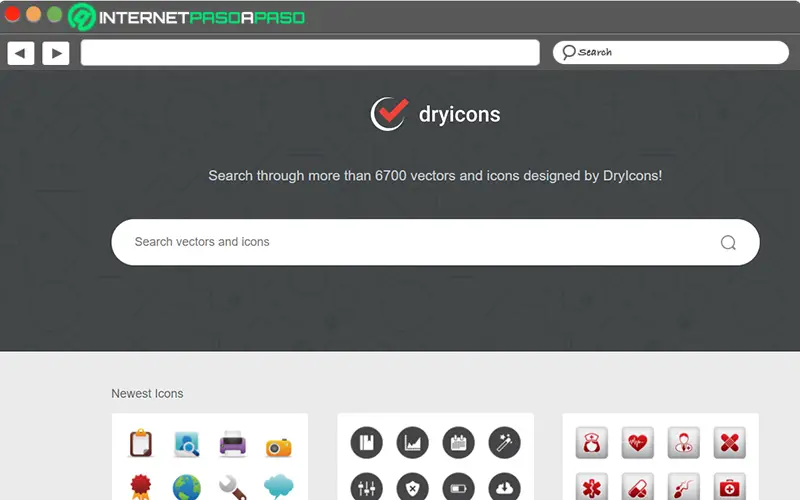This screenshot has width=800, height=500.
Task: Click the dark round bookmark icon
Action: [x=366, y=442]
